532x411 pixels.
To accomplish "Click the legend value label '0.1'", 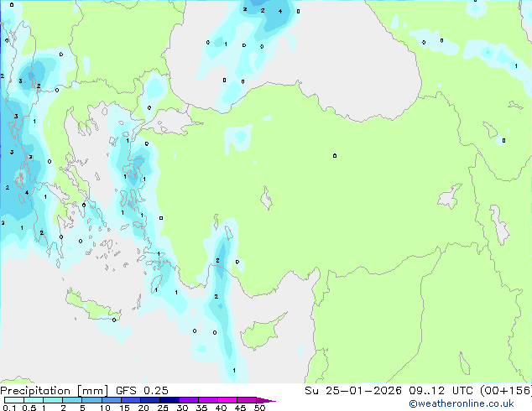I will pos(9,408).
